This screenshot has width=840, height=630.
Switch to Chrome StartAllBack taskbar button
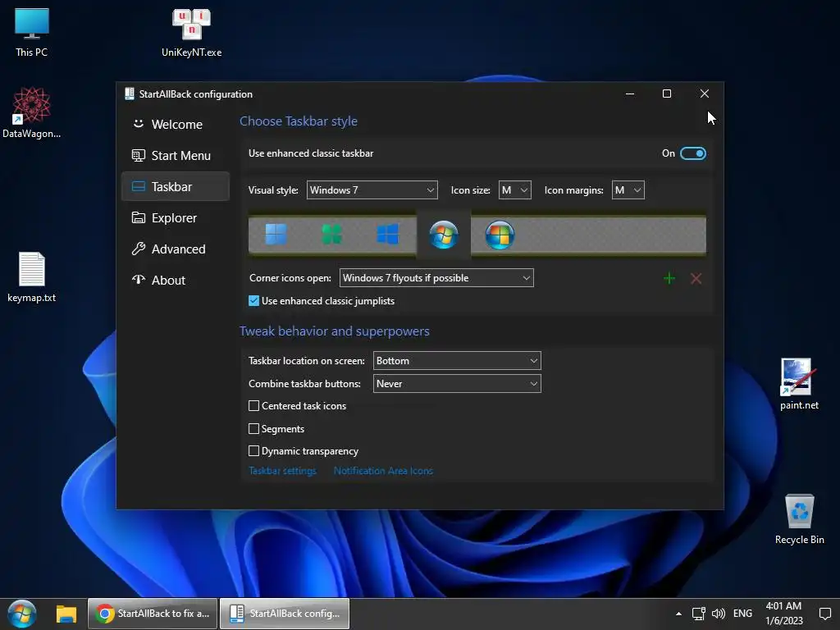(x=153, y=614)
